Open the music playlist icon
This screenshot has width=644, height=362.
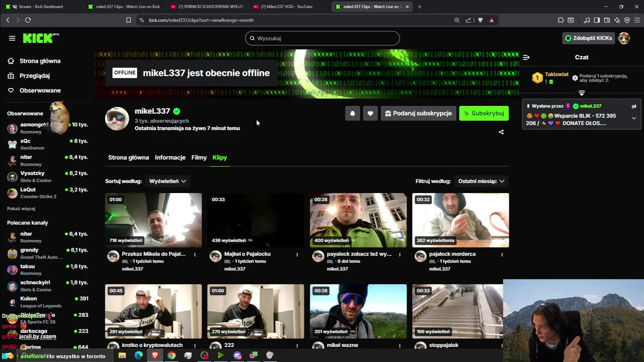587,20
